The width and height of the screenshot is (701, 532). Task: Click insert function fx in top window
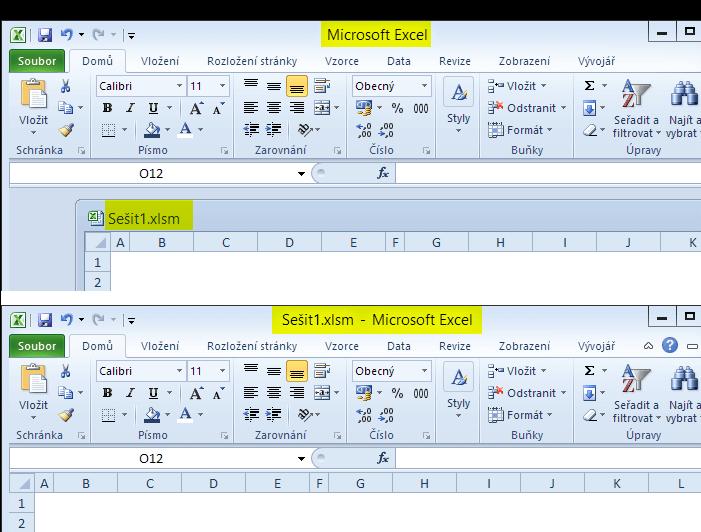coord(383,173)
